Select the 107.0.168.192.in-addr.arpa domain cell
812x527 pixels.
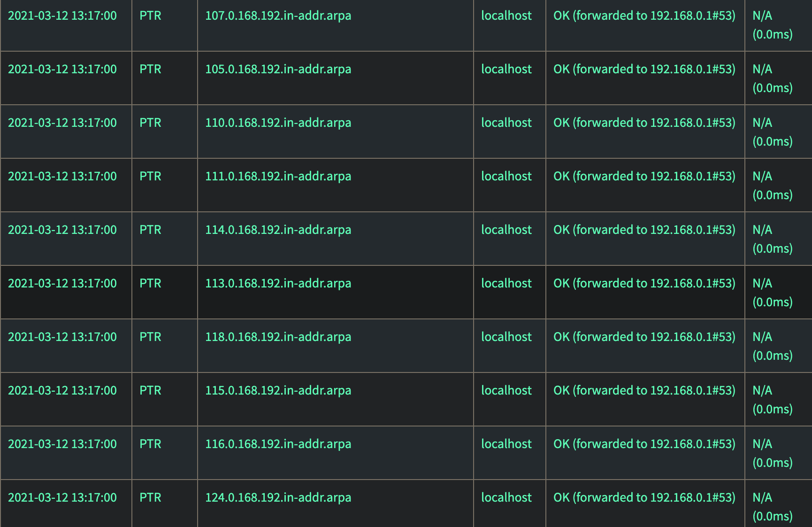click(x=278, y=16)
